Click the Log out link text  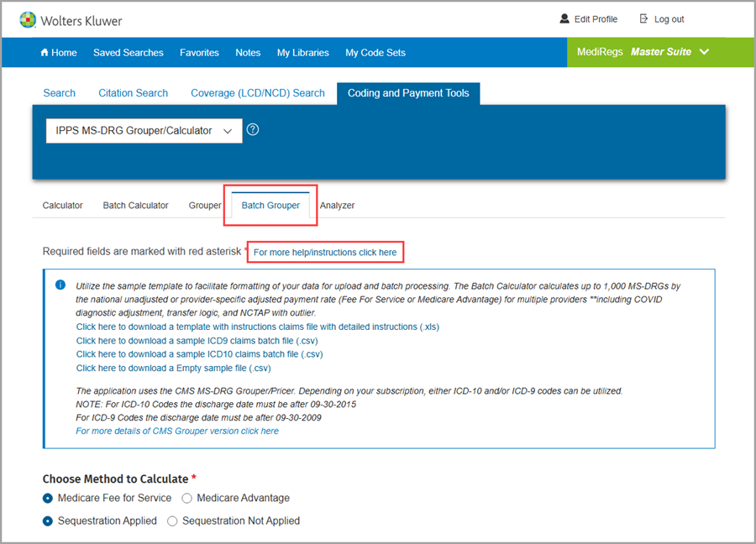pos(669,19)
